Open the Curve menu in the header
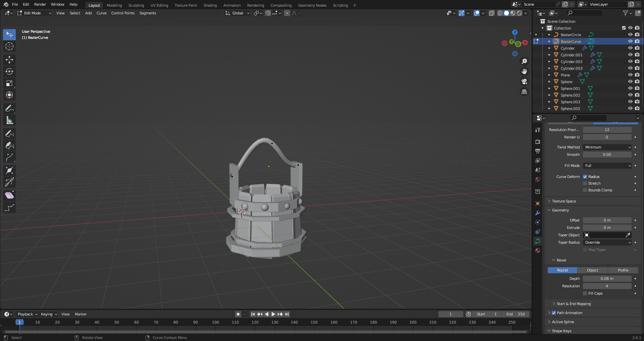The image size is (644, 341). pyautogui.click(x=101, y=13)
